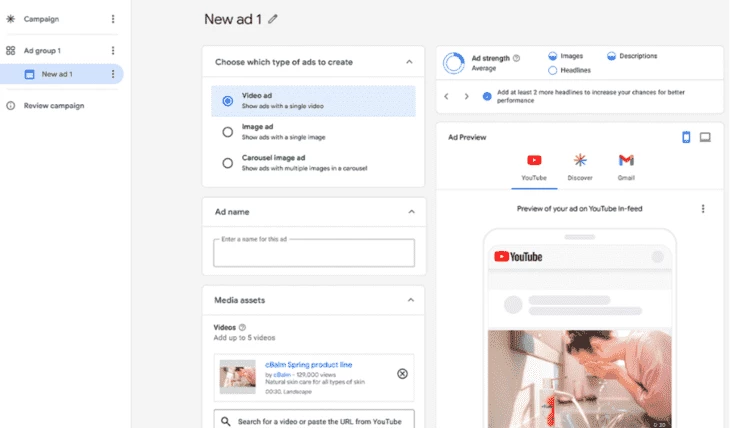This screenshot has width=730, height=428.
Task: Click the Ad group 1 grid icon
Action: pyautogui.click(x=10, y=50)
